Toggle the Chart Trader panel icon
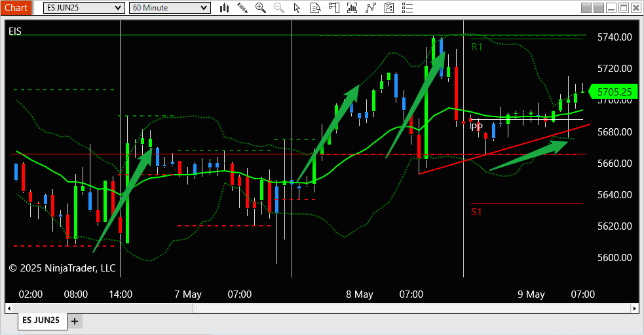 [334, 8]
